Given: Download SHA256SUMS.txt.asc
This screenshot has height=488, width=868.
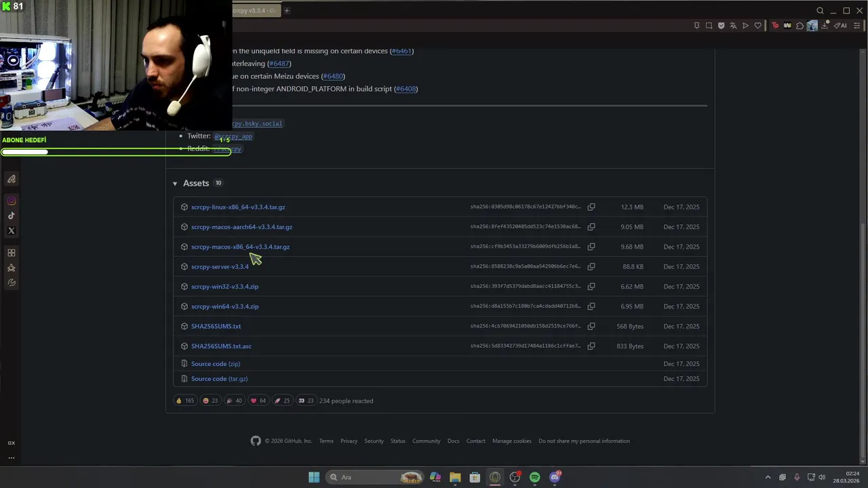Looking at the screenshot, I should click(221, 346).
